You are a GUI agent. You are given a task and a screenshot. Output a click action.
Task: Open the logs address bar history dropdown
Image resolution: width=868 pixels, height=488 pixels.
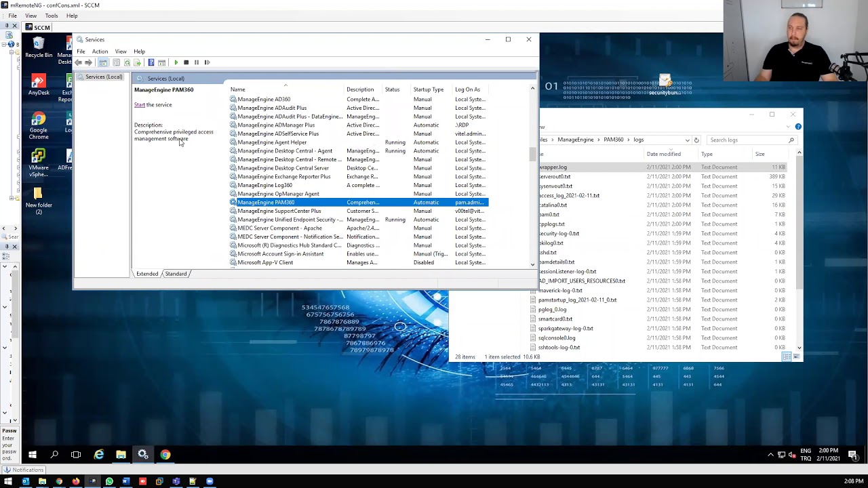tap(688, 140)
